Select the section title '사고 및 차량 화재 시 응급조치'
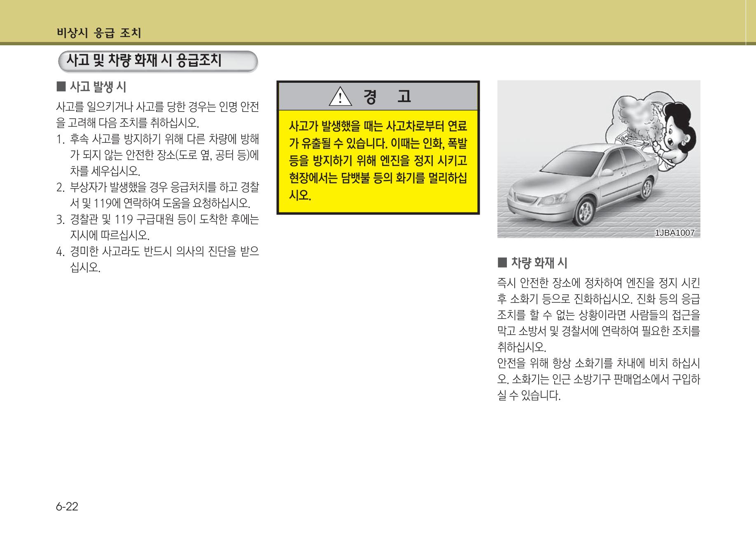 click(x=144, y=61)
